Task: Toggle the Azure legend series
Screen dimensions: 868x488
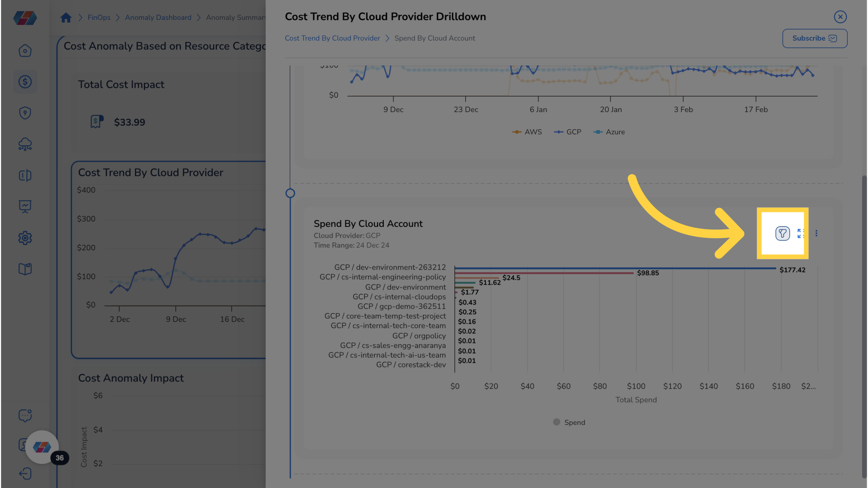Action: tap(609, 132)
